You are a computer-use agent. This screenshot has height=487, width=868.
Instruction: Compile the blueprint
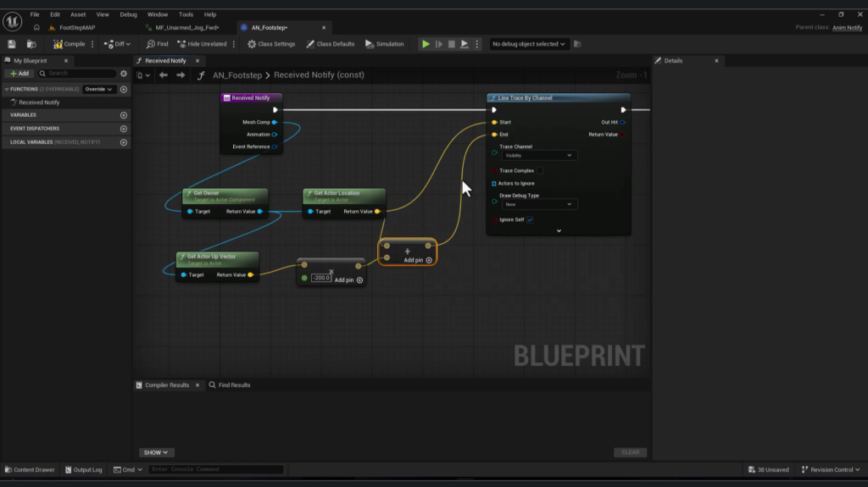(x=70, y=44)
